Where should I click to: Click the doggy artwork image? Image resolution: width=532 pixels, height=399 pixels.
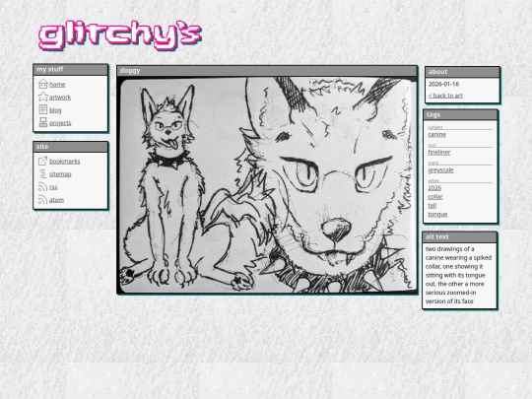click(267, 185)
